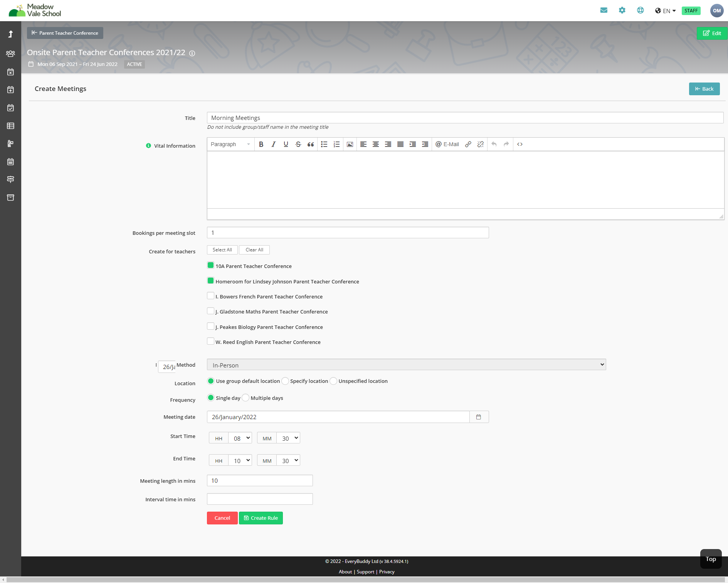Select Unspecified location radio option
Image resolution: width=728 pixels, height=583 pixels.
(x=333, y=381)
